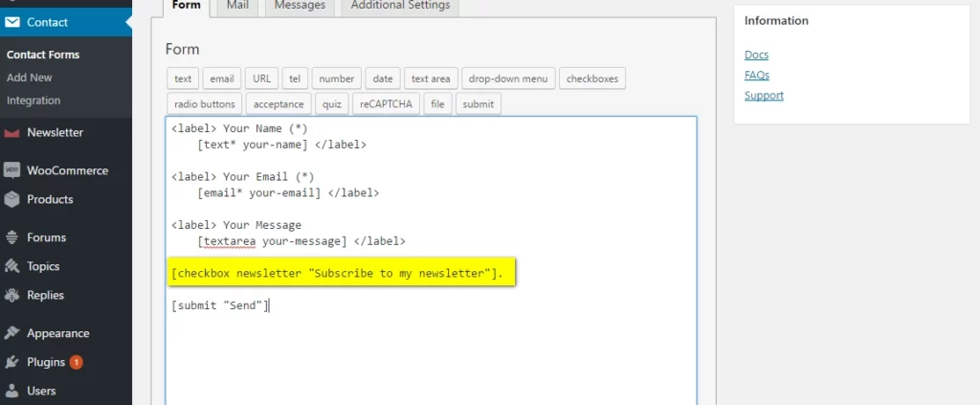Open the Additional Settings tab
980x405 pixels.
click(x=400, y=6)
